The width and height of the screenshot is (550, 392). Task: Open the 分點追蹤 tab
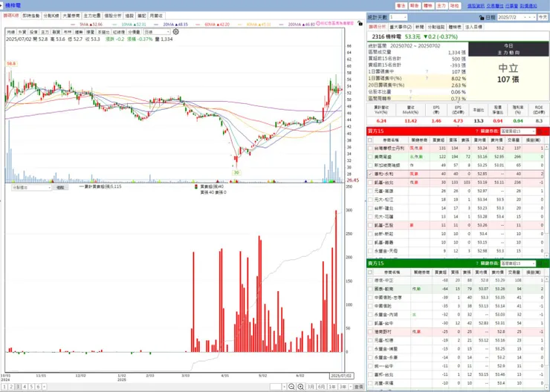[x=436, y=27]
